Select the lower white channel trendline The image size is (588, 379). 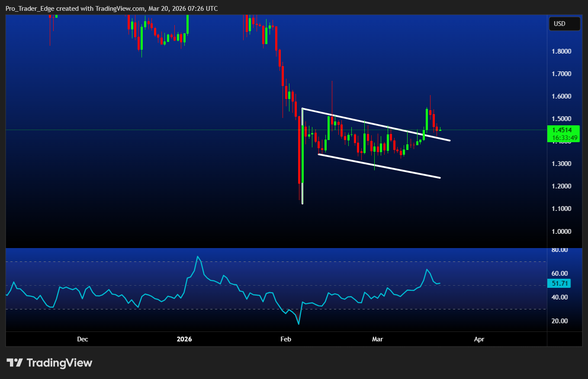click(379, 166)
